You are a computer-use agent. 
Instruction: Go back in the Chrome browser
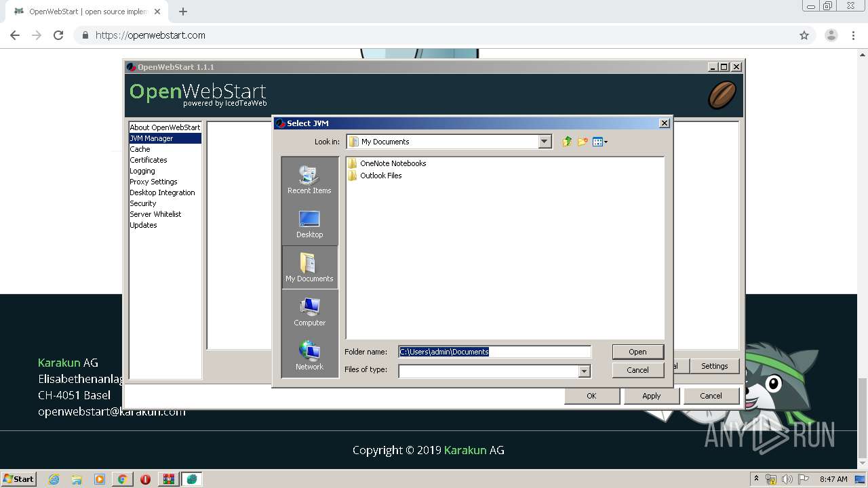click(x=15, y=35)
